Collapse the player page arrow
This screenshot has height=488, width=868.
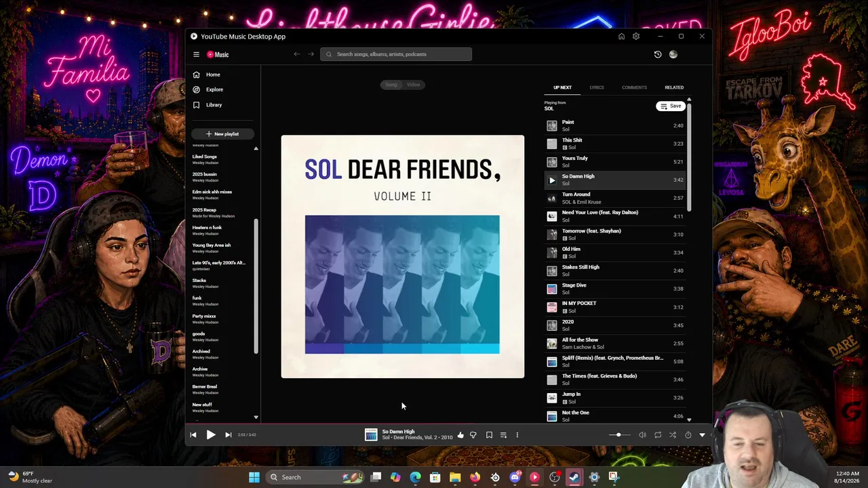[x=703, y=435]
